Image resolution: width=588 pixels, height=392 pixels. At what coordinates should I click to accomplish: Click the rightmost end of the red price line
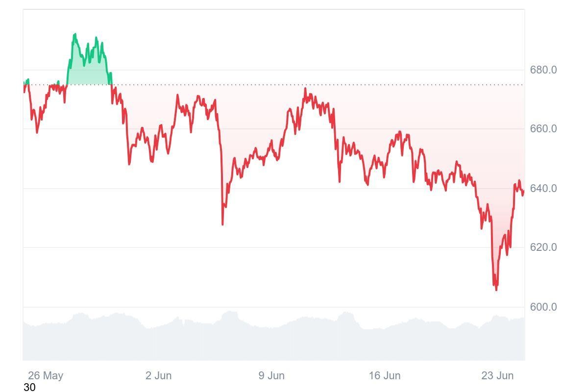click(x=523, y=191)
